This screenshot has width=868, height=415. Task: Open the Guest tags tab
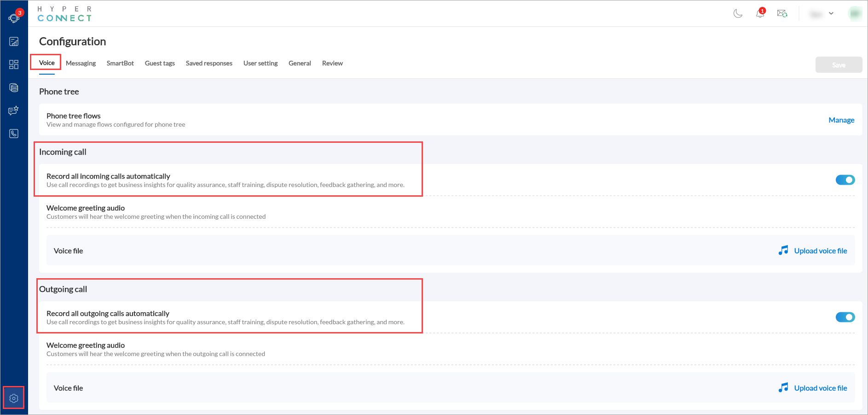click(160, 63)
